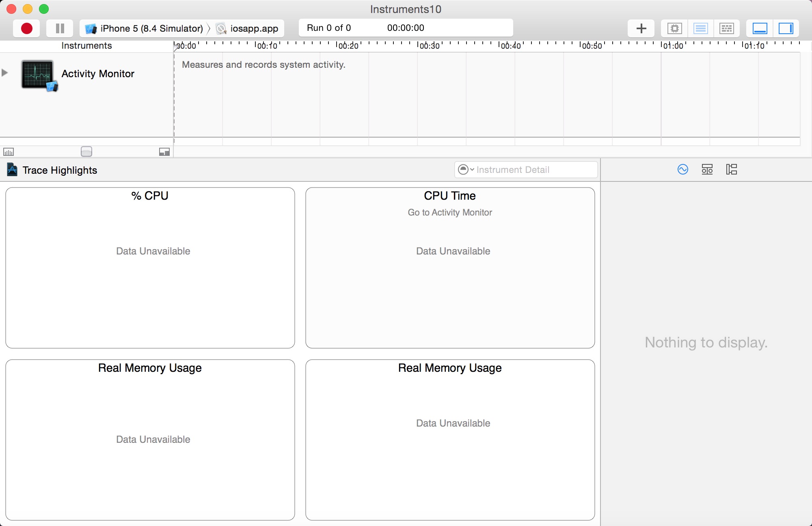Switch to the Display Settings inspector tab
This screenshot has height=526, width=812.
click(707, 169)
